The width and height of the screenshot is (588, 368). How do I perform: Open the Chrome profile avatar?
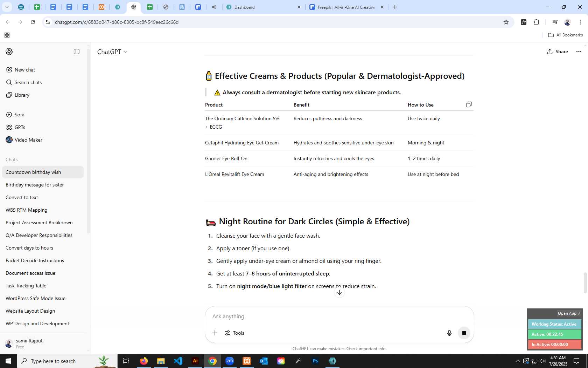point(567,22)
